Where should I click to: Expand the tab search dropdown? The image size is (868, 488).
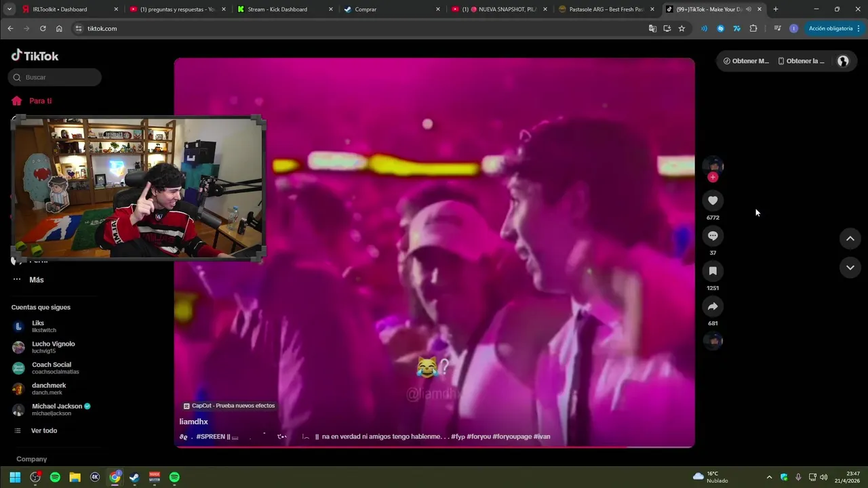[9, 9]
